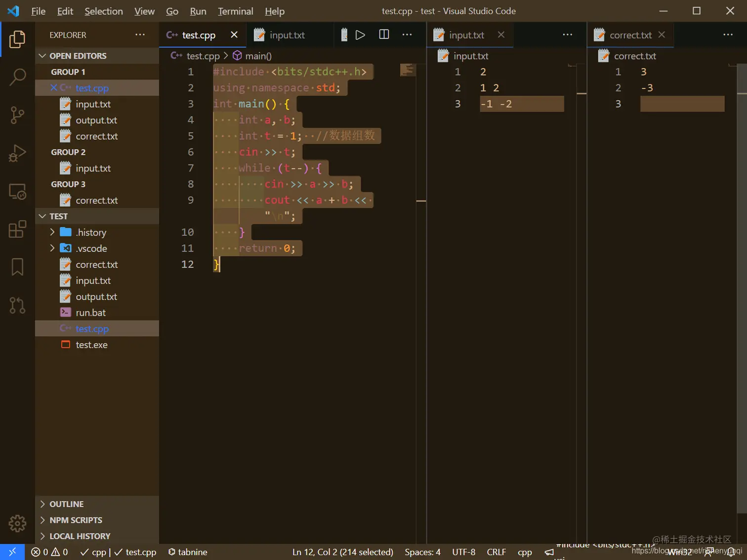Collapse the TEST folder section
Viewport: 747px width, 560px height.
click(97, 216)
